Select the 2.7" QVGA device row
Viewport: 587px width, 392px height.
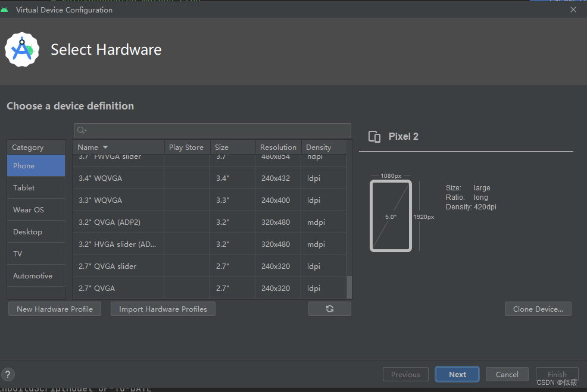coord(210,288)
